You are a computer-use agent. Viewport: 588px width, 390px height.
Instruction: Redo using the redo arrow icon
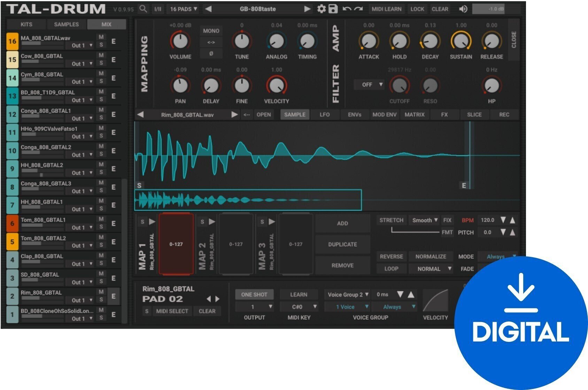pyautogui.click(x=358, y=9)
